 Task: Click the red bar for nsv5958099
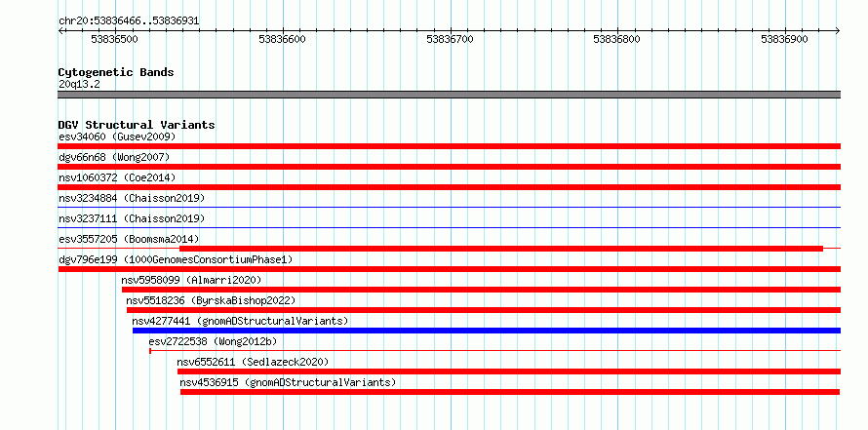481,290
